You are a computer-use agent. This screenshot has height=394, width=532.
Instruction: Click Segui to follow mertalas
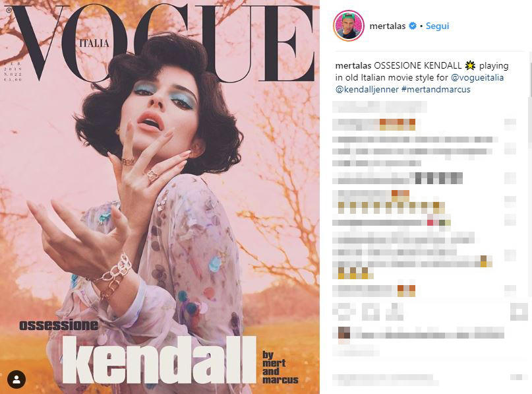point(437,26)
